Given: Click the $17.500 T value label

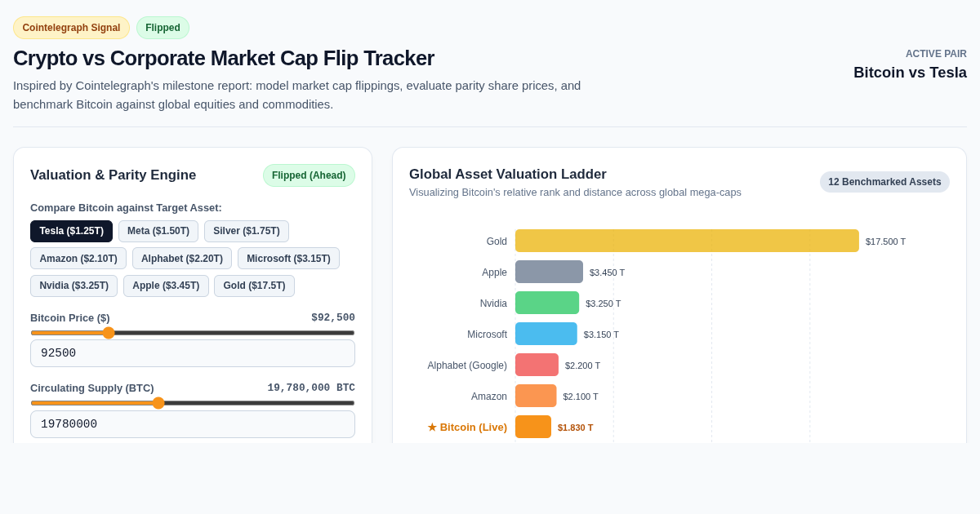Looking at the screenshot, I should point(885,241).
